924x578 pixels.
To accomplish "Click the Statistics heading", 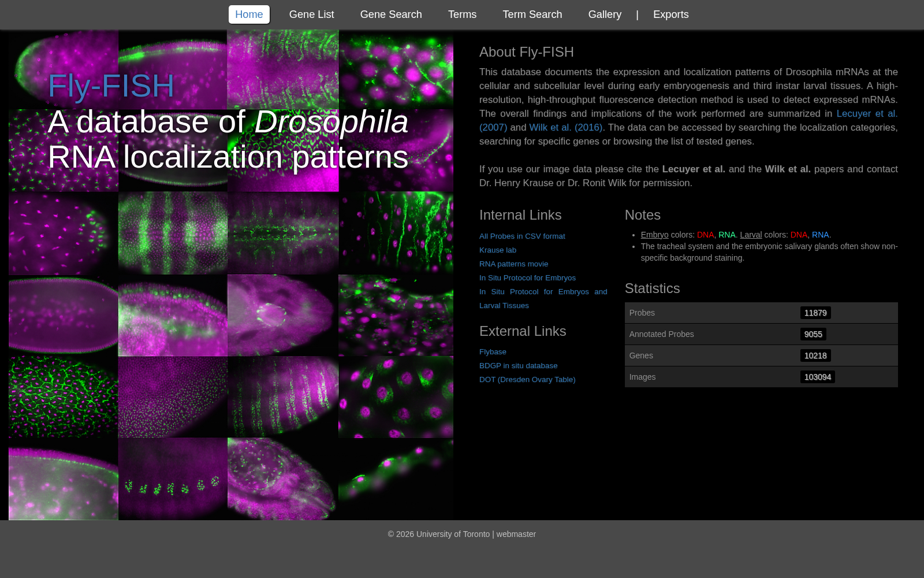I will 652,288.
